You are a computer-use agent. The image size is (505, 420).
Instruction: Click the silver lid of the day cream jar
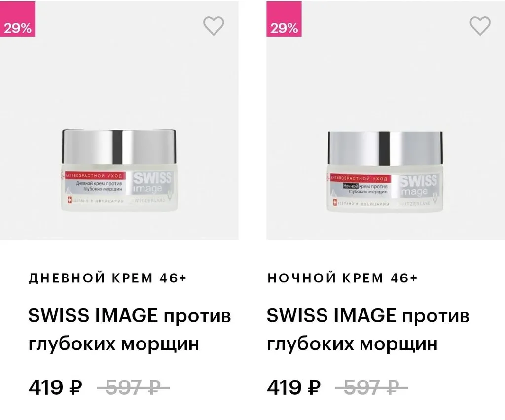pos(119,147)
